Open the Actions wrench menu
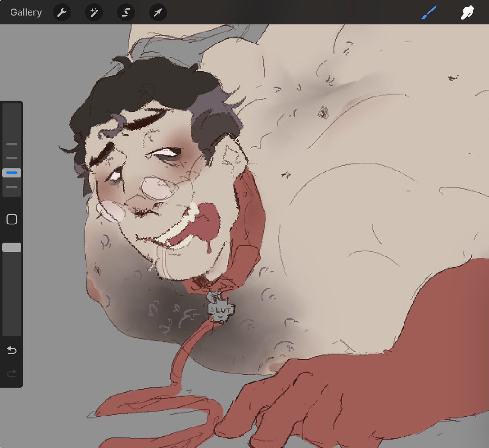Viewport: 489px width, 448px height. (62, 12)
